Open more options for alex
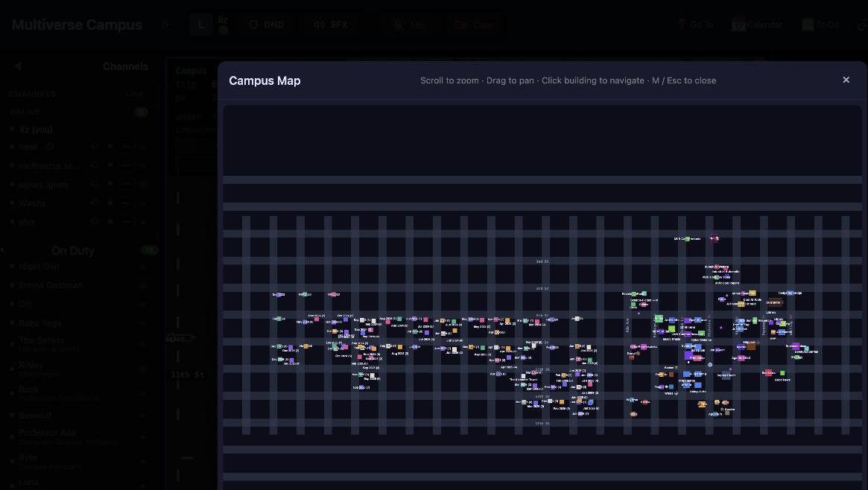The width and height of the screenshot is (868, 490). point(126,221)
